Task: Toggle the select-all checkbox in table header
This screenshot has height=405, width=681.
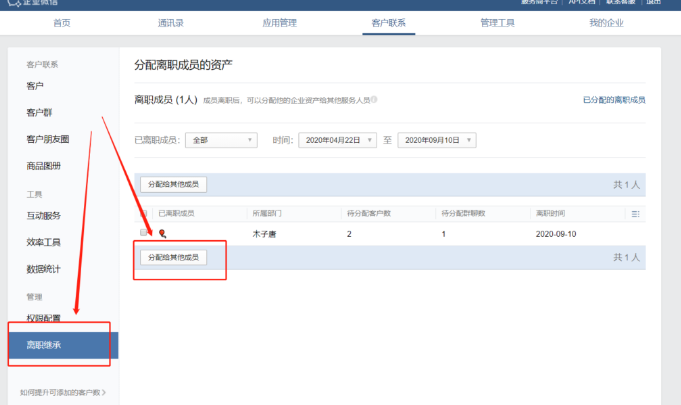Action: point(144,214)
